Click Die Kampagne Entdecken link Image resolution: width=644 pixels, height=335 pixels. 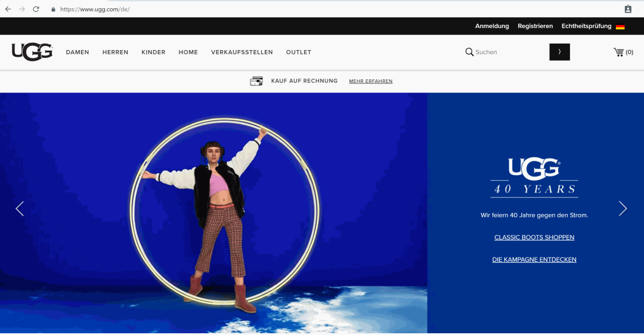[x=534, y=259]
